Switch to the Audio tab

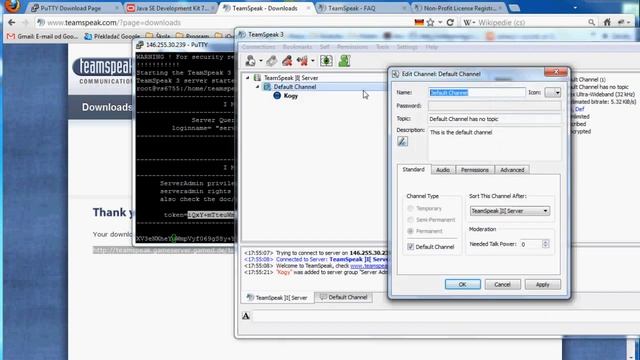[x=443, y=170]
